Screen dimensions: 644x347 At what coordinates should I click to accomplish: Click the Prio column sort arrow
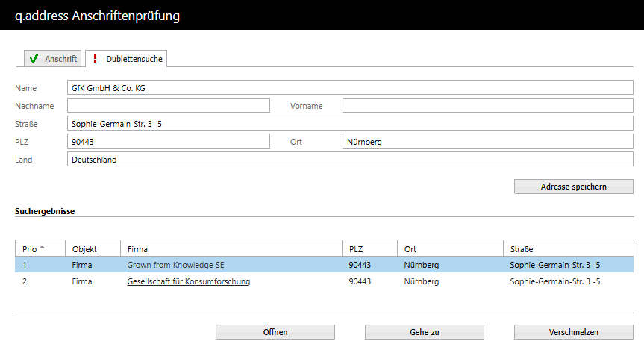(42, 247)
